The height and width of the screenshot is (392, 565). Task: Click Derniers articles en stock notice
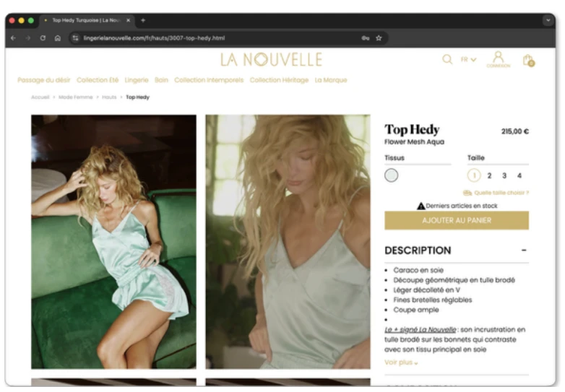pos(457,206)
